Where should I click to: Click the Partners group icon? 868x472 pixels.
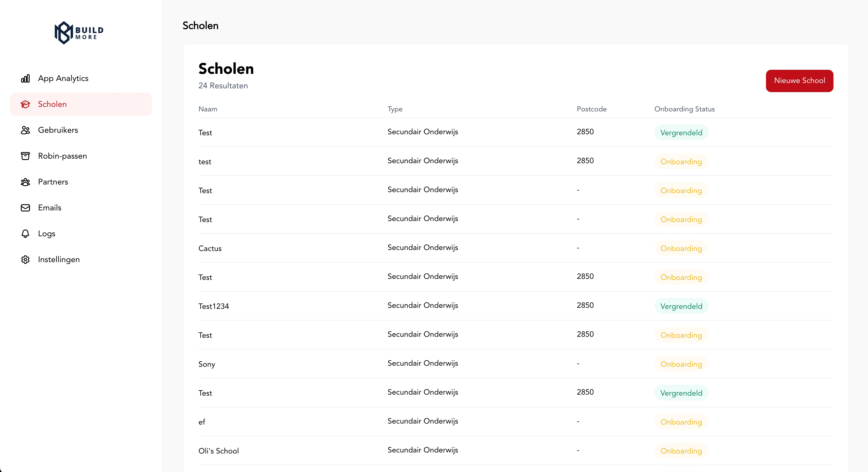[x=25, y=182]
